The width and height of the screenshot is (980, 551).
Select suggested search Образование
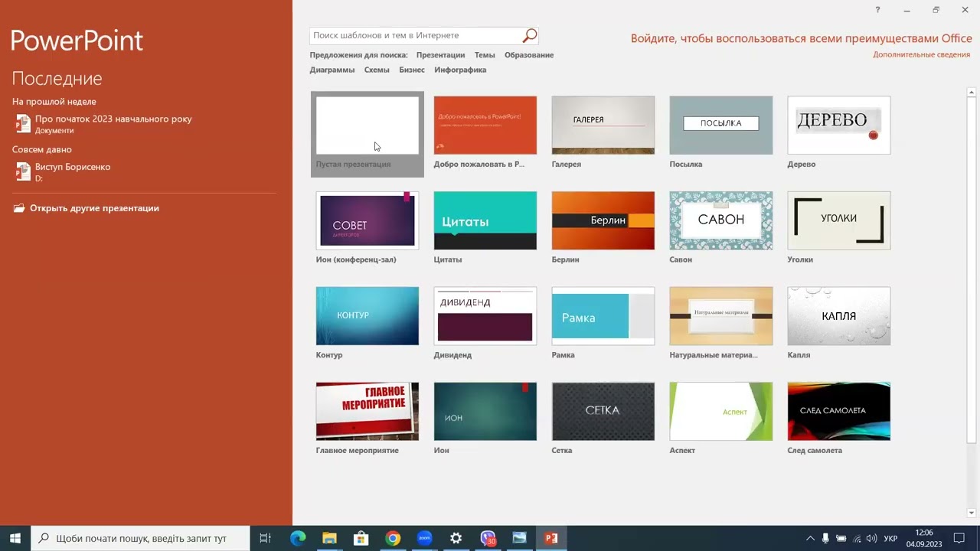pos(529,55)
